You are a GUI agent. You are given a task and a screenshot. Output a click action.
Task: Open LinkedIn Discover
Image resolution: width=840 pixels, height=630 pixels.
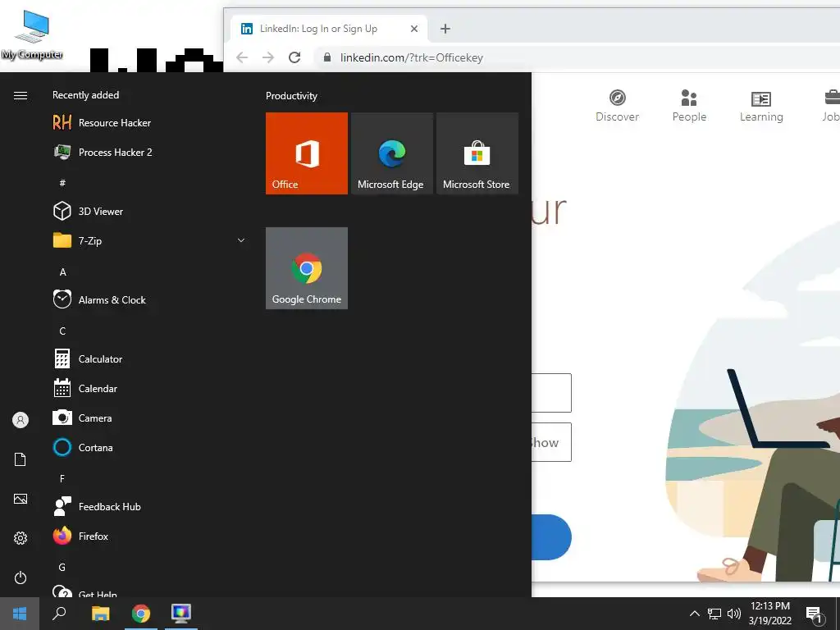617,106
